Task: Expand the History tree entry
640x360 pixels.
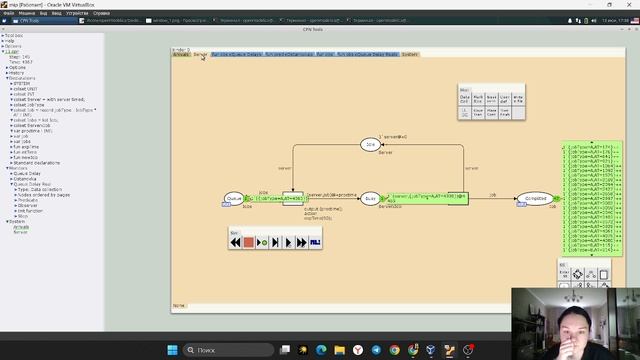Action: tap(7, 73)
